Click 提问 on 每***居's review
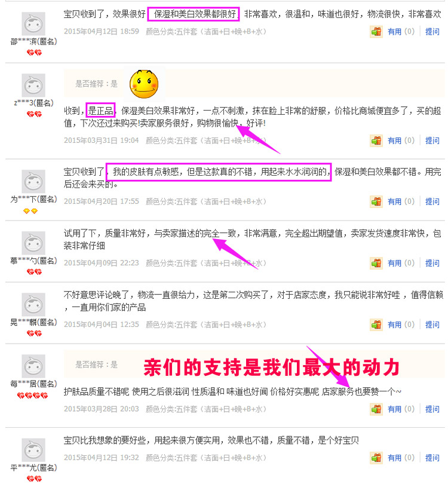This screenshot has width=448, height=487. [x=432, y=409]
